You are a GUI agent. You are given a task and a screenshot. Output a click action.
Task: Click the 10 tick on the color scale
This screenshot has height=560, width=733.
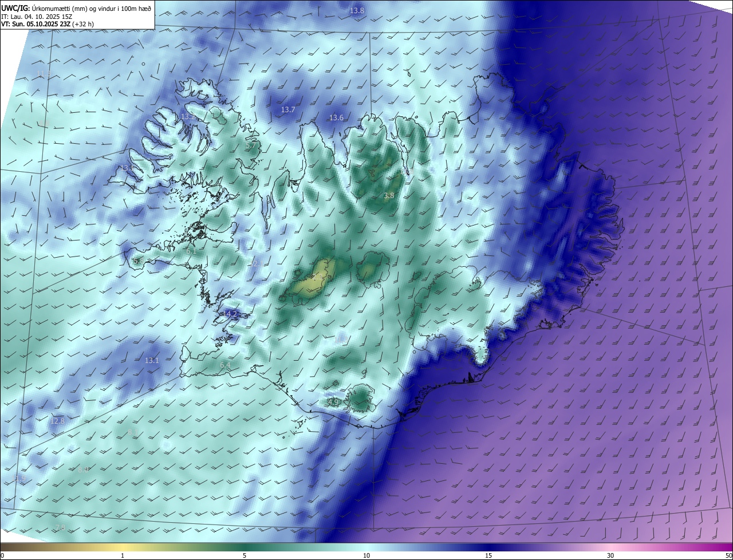click(366, 555)
